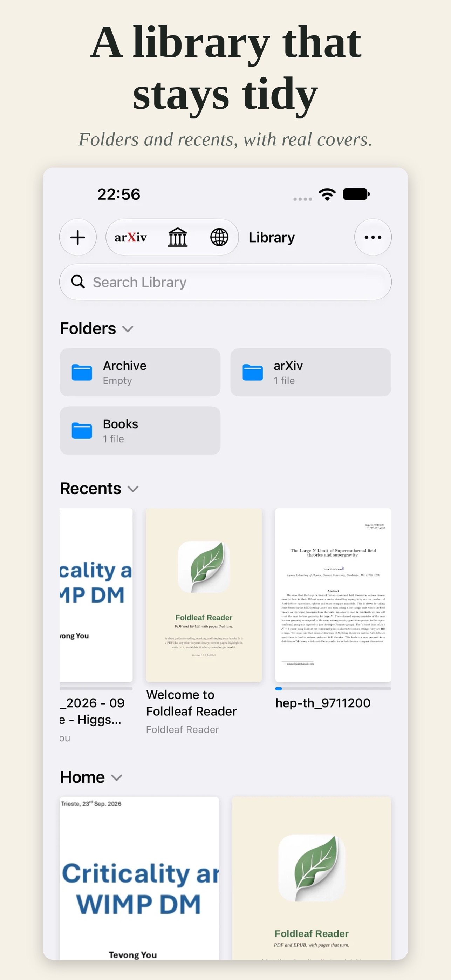Open Criticality WIMP DM cover in Home
Image resolution: width=451 pixels, height=980 pixels.
click(139, 878)
